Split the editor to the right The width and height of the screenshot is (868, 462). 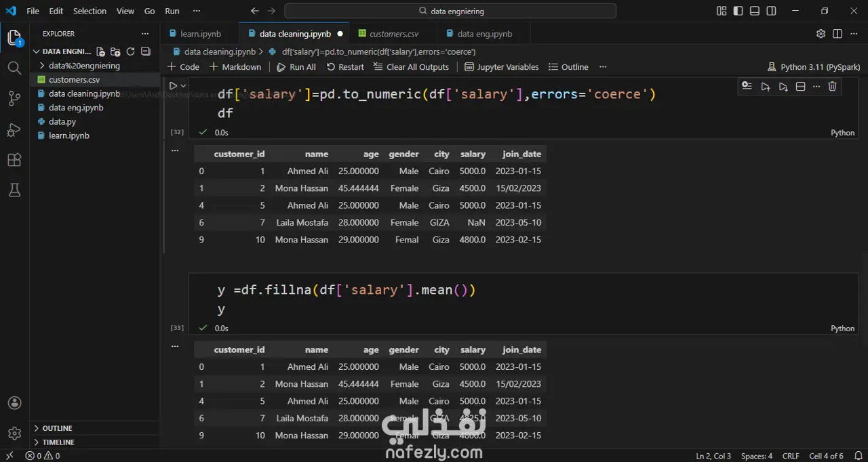click(837, 34)
